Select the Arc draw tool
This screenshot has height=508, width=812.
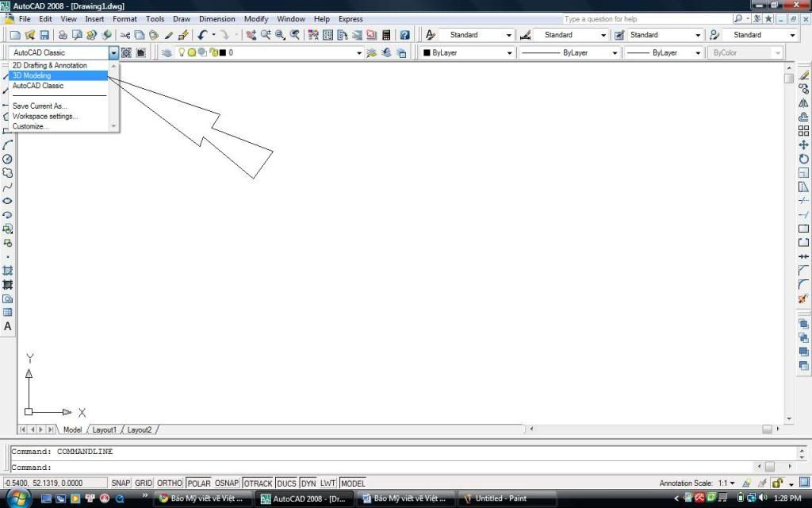7,144
